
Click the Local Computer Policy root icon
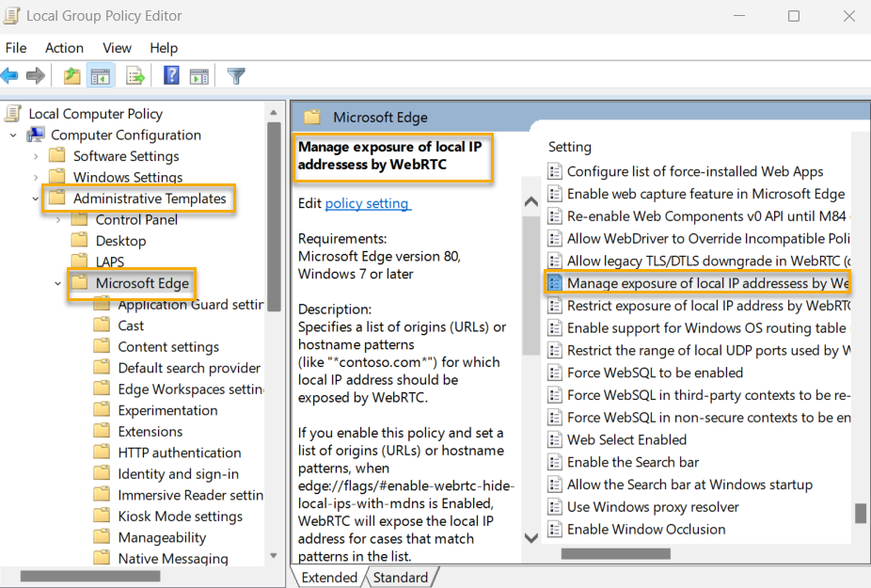[13, 114]
